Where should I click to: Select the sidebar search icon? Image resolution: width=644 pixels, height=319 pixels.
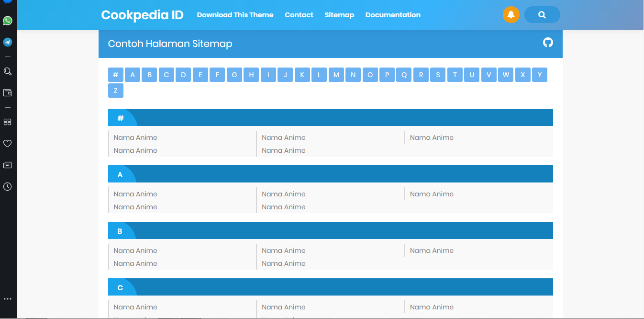click(7, 71)
